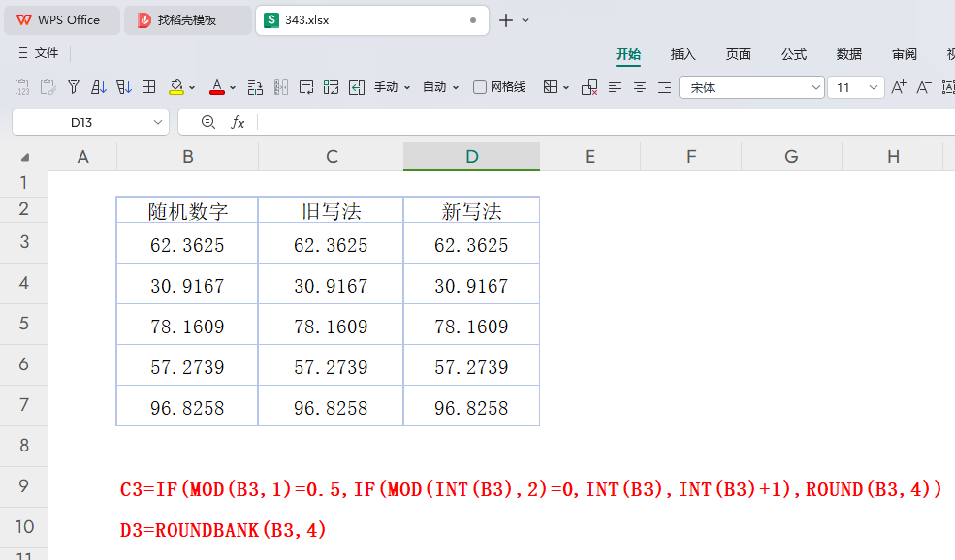The width and height of the screenshot is (955, 560).
Task: Select row 3 header
Action: coord(23,242)
